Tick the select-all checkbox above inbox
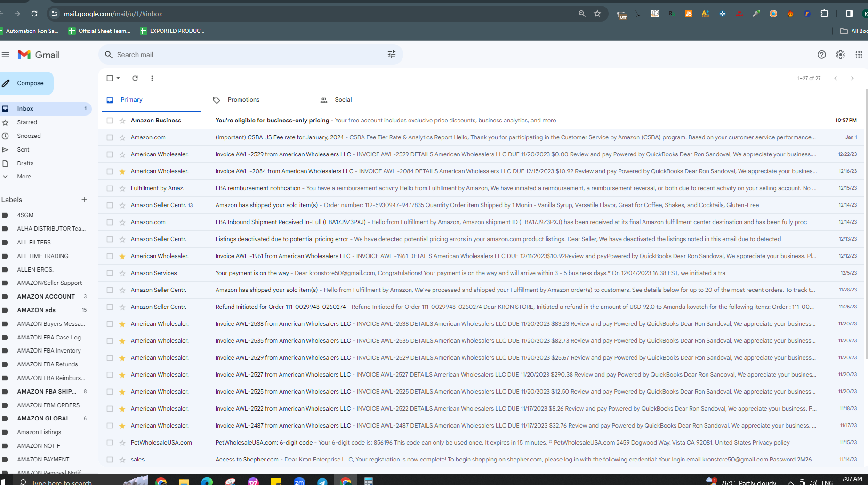 pos(110,78)
